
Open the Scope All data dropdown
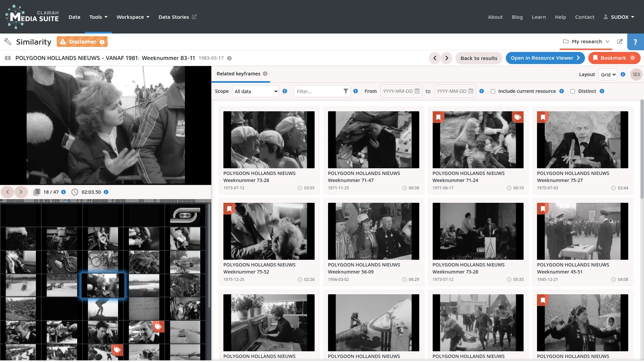(256, 91)
